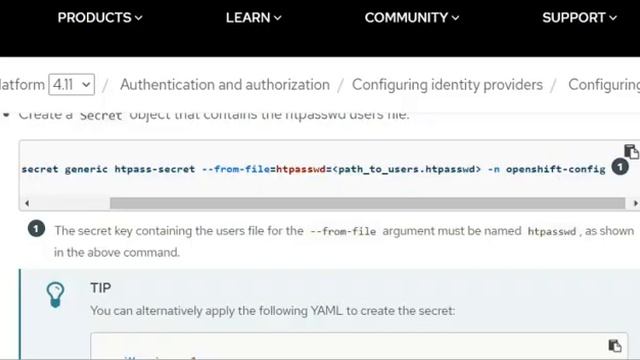The width and height of the screenshot is (640, 360).
Task: Click the "You can alternatively apply the following YAML" sentence
Action: coord(272,311)
